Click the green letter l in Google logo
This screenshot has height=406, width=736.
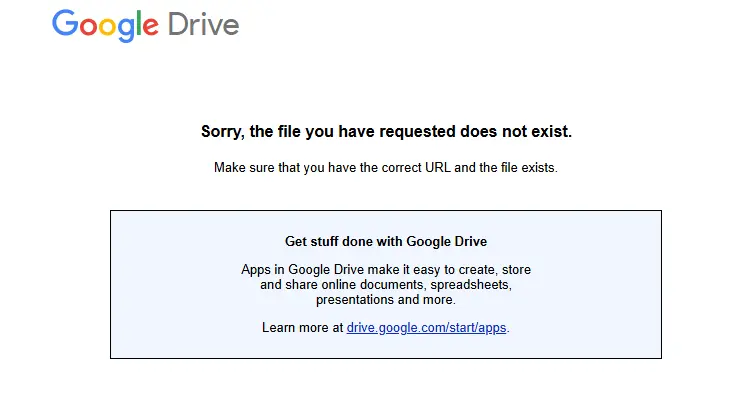click(138, 23)
